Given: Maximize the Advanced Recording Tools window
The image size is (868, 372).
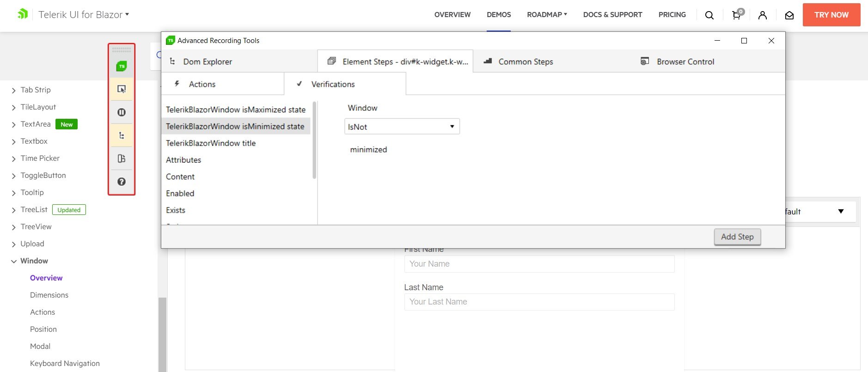Looking at the screenshot, I should (x=744, y=41).
